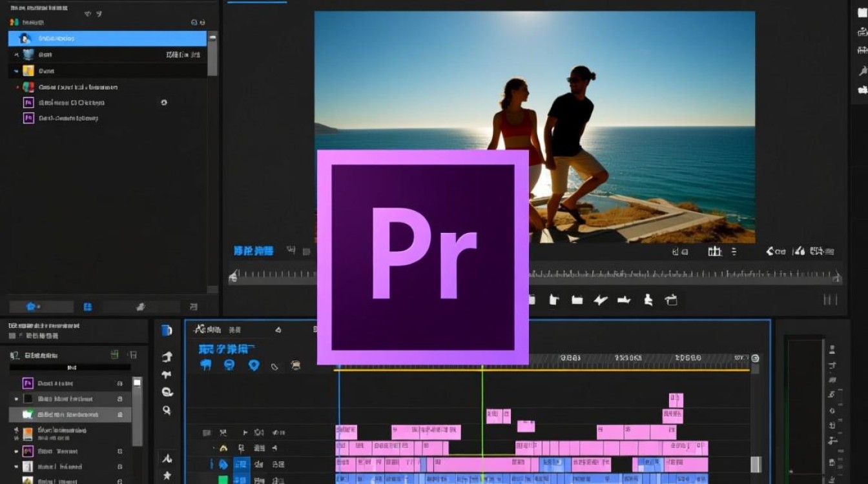
Task: Click the lower-left list's vertical scrollbar
Action: pos(137,412)
